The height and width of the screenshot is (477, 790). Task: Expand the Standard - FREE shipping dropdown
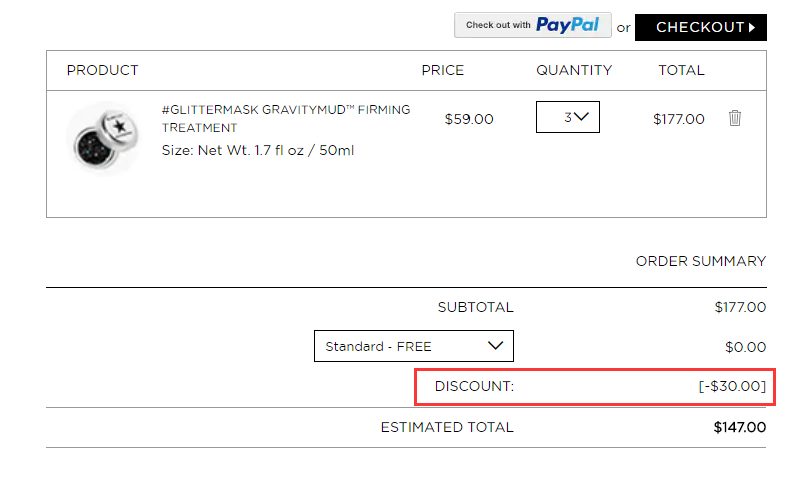click(414, 346)
